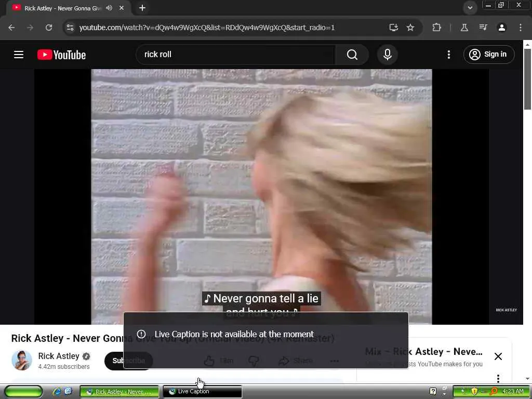Click the Sign in button
This screenshot has width=532, height=399.
click(488, 54)
